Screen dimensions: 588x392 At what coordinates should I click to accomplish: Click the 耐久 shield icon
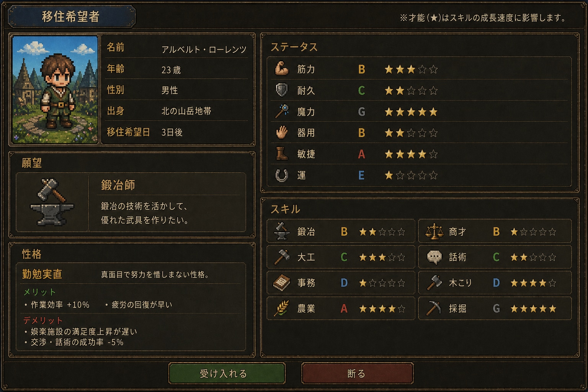281,90
